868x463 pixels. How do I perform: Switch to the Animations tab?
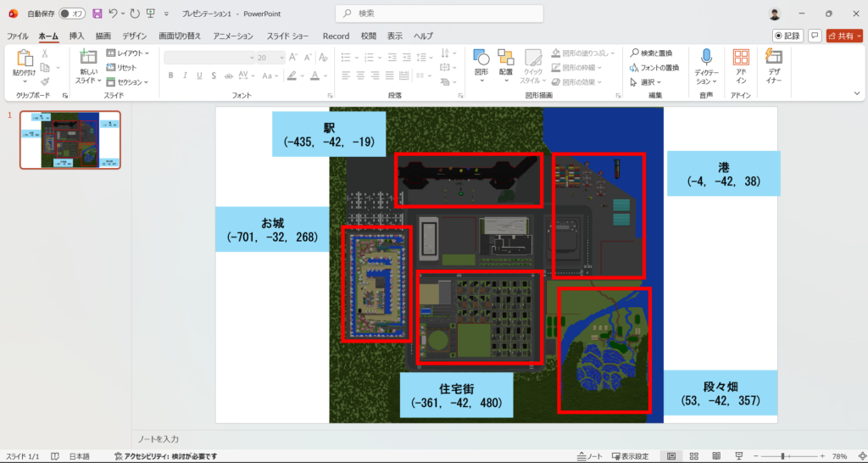pos(232,36)
